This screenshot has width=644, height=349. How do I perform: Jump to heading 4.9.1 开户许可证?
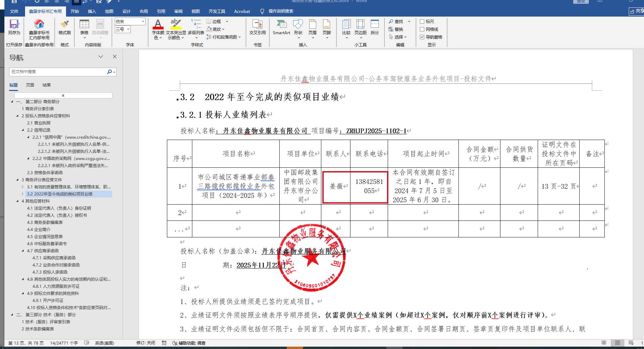coord(48,300)
